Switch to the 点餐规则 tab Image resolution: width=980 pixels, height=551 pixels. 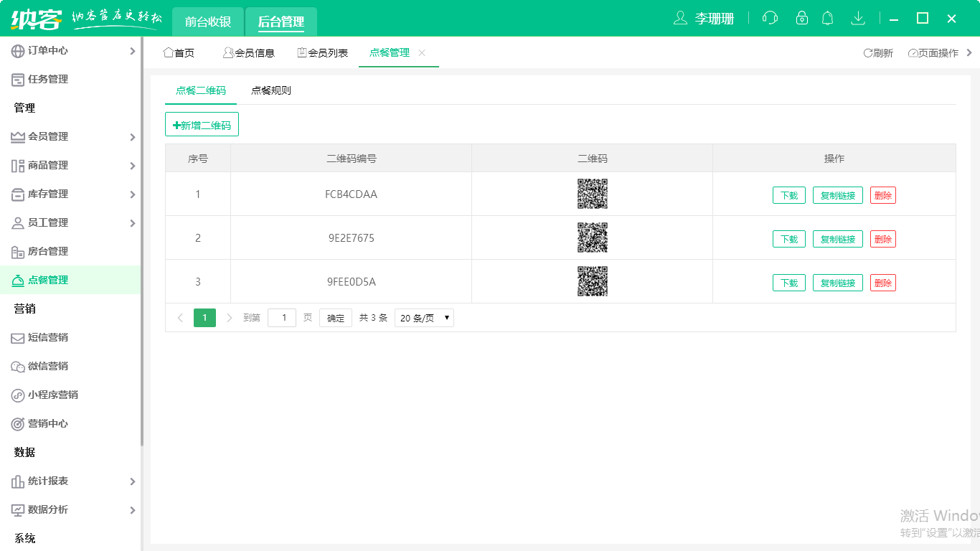tap(270, 91)
